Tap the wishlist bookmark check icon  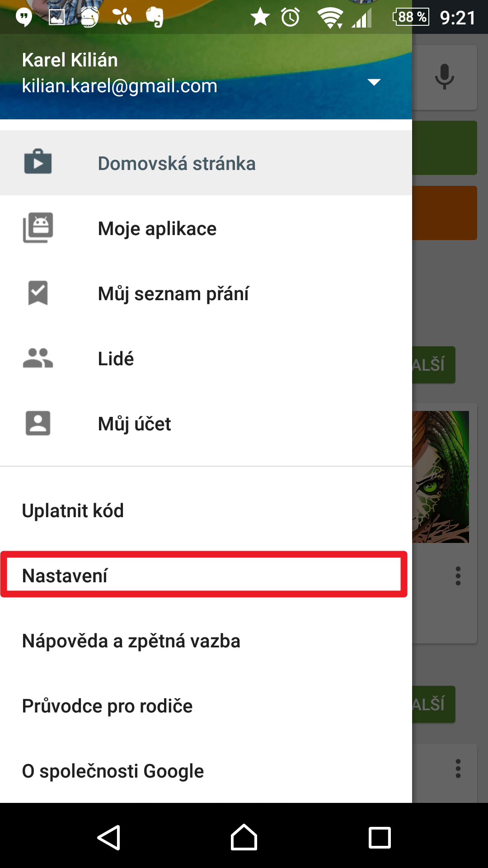coord(38,293)
